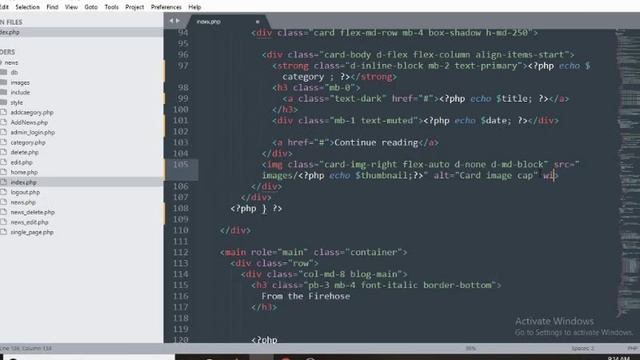Place cursor in 'Continue reading' text
The height and width of the screenshot is (360, 640).
pos(376,142)
